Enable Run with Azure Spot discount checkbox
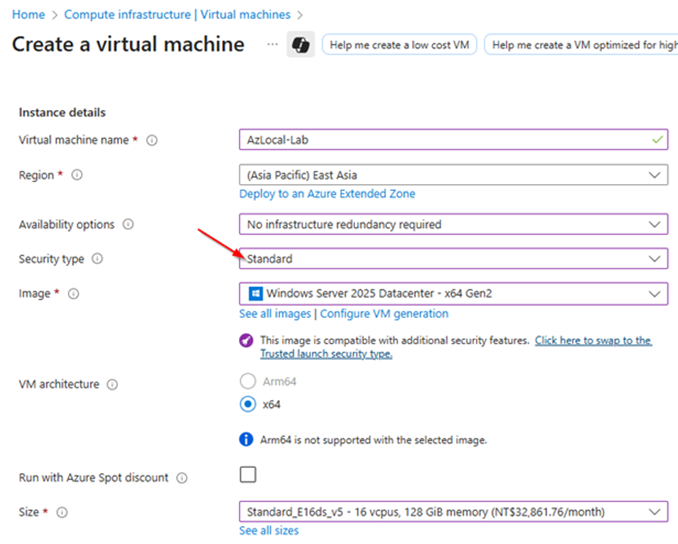Viewport: 678px width, 544px height. [x=247, y=475]
